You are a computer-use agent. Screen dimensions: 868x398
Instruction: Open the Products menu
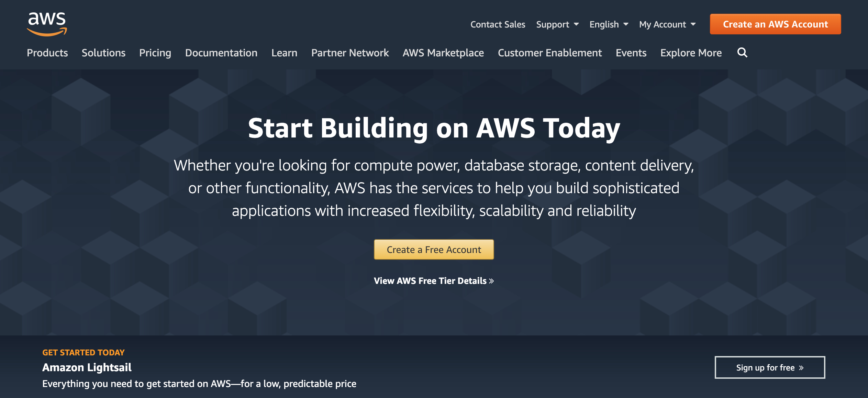click(47, 53)
